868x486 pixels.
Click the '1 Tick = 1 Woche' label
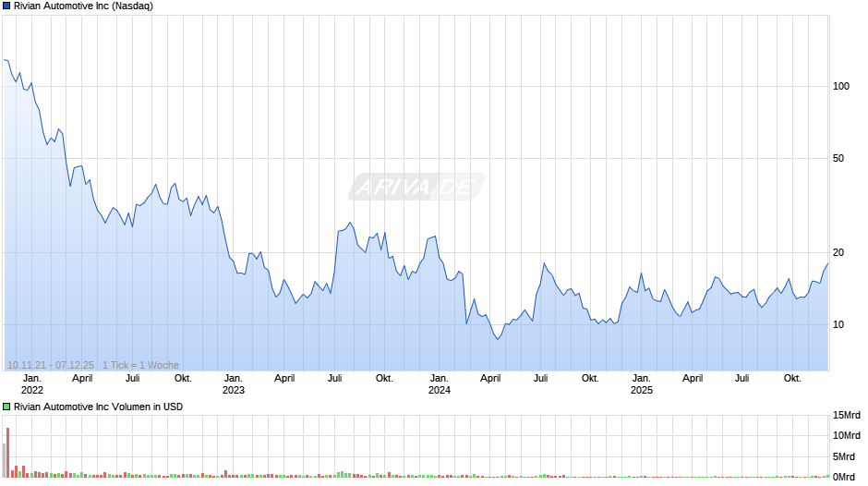point(140,365)
